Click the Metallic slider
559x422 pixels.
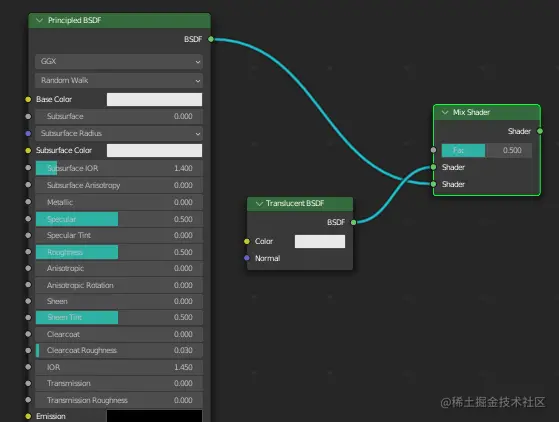point(119,202)
